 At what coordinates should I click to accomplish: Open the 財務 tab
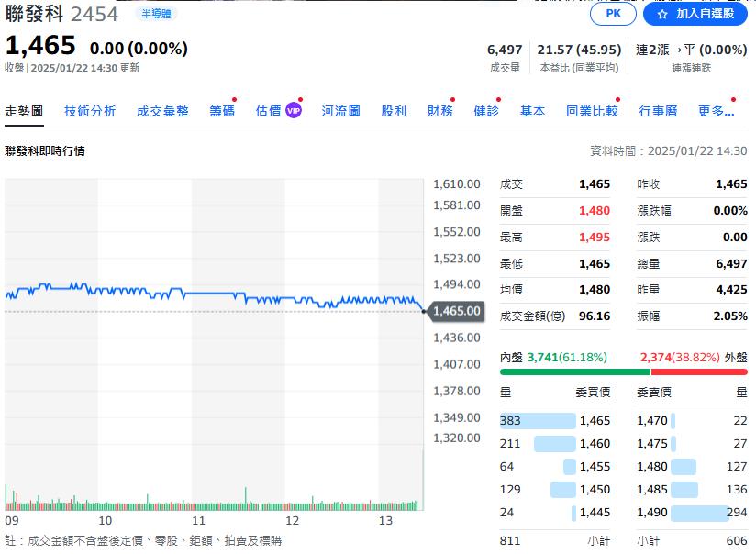point(440,111)
